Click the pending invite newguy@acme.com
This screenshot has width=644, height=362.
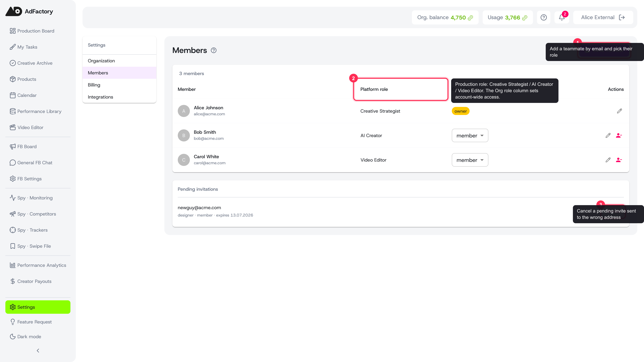(x=199, y=208)
